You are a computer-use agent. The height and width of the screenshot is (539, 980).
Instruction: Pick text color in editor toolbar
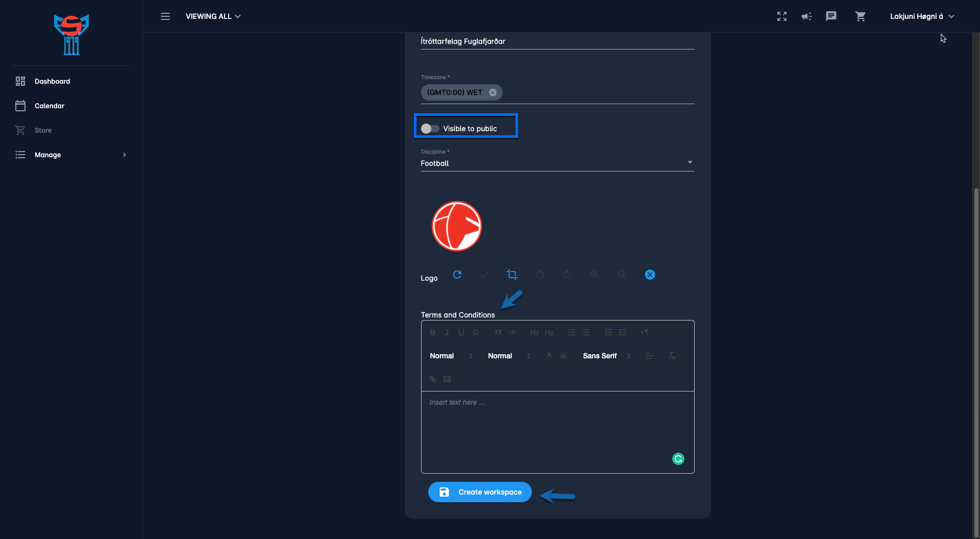point(549,356)
